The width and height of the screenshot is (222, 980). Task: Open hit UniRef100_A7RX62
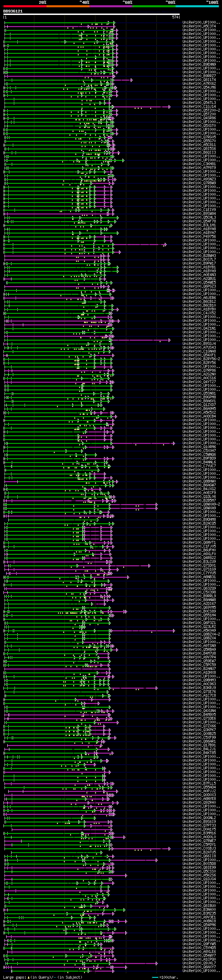(199, 84)
